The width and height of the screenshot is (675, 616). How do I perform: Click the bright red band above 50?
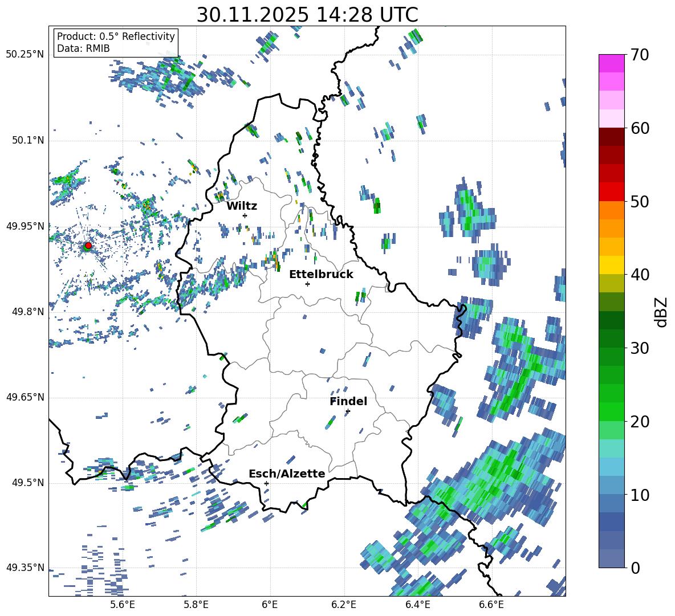[611, 191]
